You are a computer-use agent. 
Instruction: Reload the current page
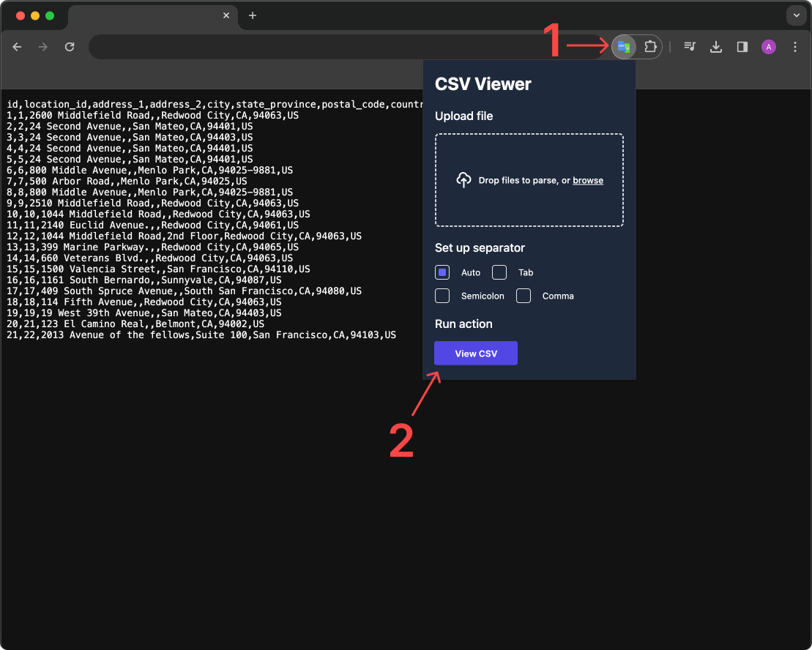(x=70, y=47)
